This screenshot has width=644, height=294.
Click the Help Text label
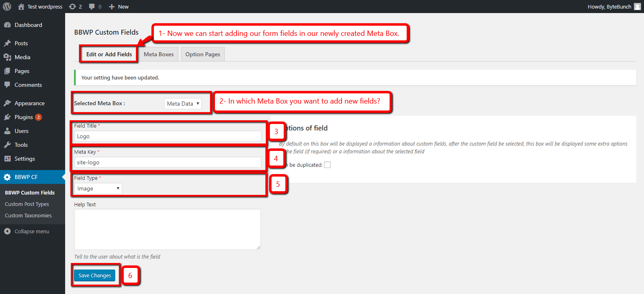coord(85,204)
